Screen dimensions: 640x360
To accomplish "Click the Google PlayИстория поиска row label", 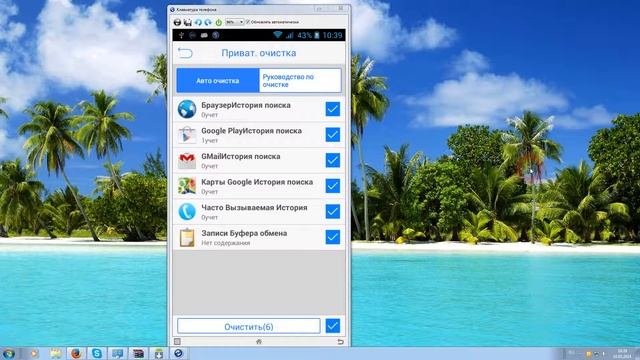I will coord(251,131).
